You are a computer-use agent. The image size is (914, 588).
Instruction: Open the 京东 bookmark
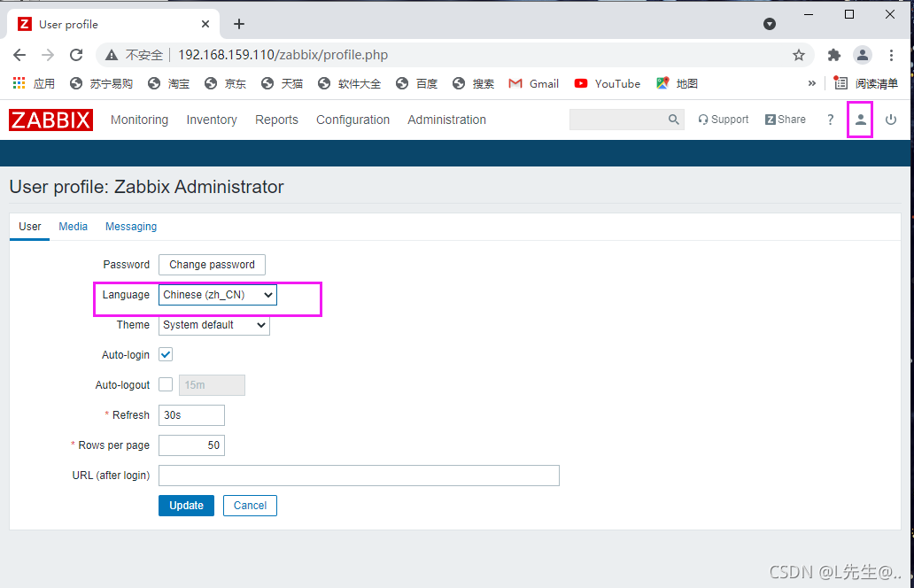pyautogui.click(x=226, y=83)
